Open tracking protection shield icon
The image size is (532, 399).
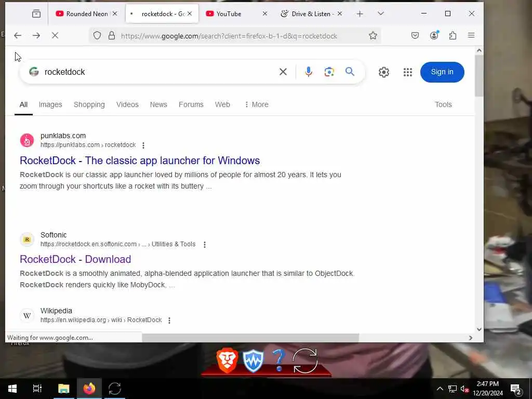pos(97,36)
